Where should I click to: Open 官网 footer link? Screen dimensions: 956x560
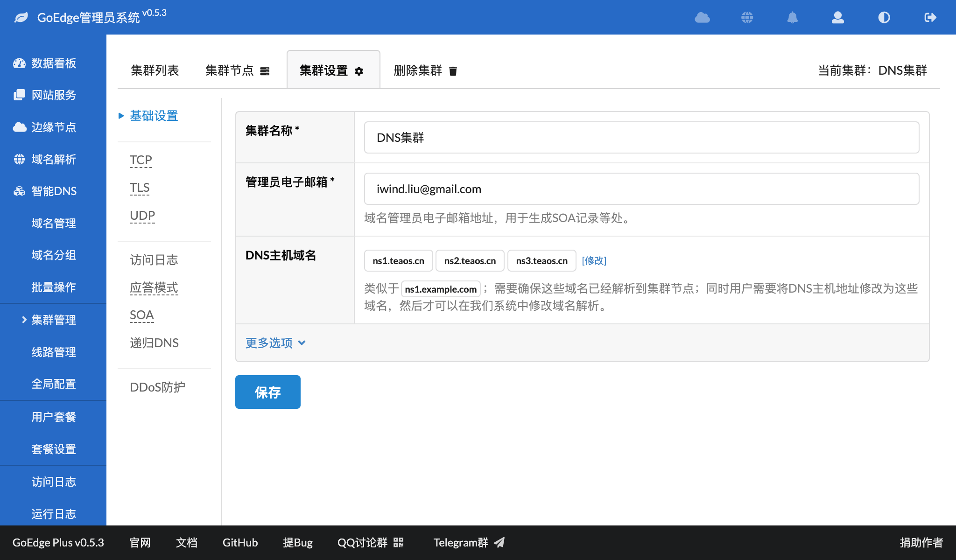(140, 543)
